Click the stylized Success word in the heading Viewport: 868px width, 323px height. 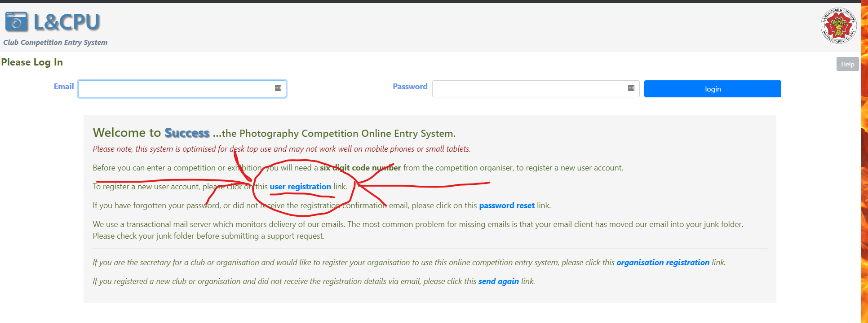(x=187, y=133)
